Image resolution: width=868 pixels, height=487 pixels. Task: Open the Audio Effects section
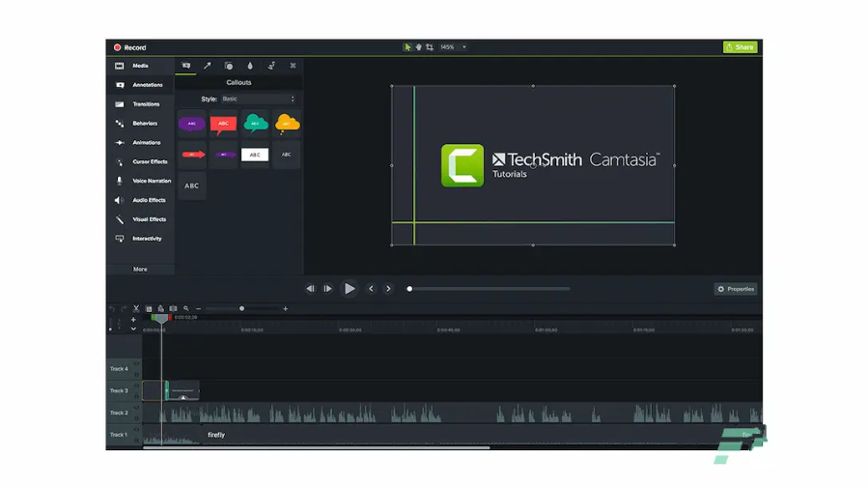point(140,200)
